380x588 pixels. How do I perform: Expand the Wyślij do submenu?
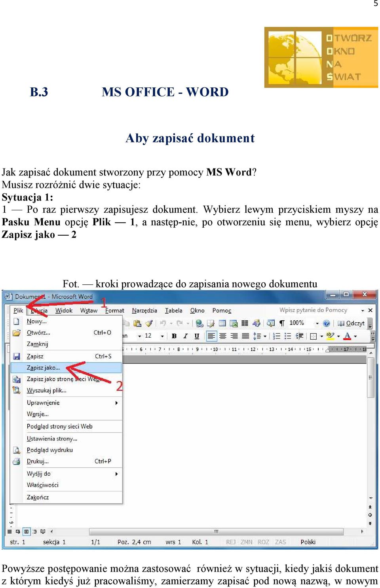(116, 474)
